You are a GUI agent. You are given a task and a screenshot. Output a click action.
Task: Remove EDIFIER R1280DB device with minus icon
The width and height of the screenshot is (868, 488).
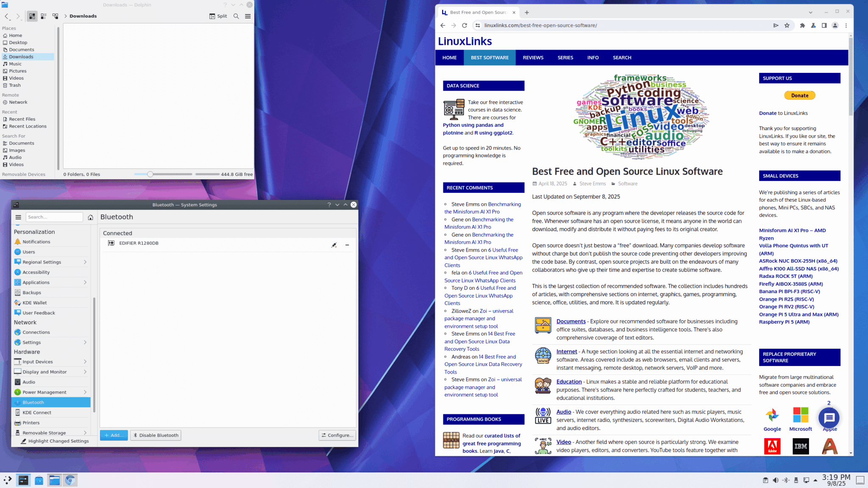[347, 245]
